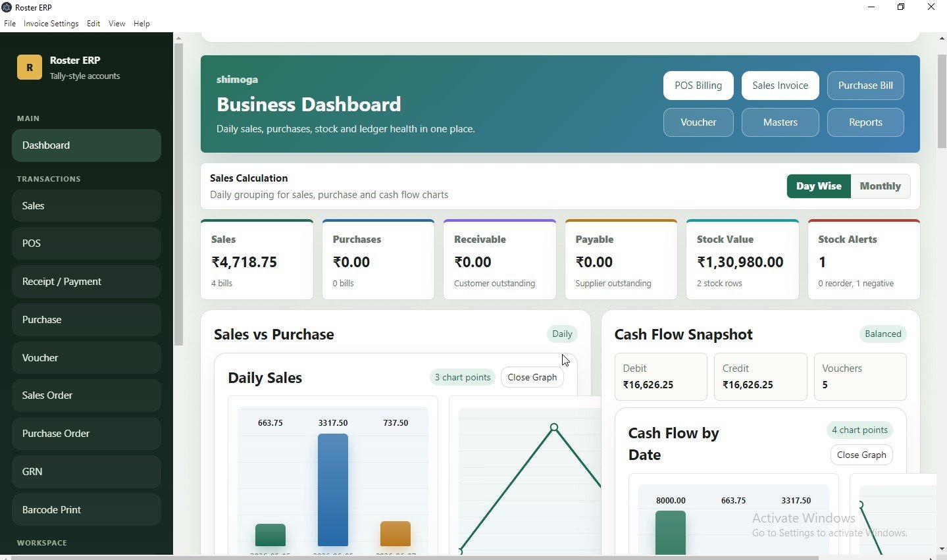Close the Daily Sales graph
This screenshot has width=947, height=560.
(x=532, y=377)
